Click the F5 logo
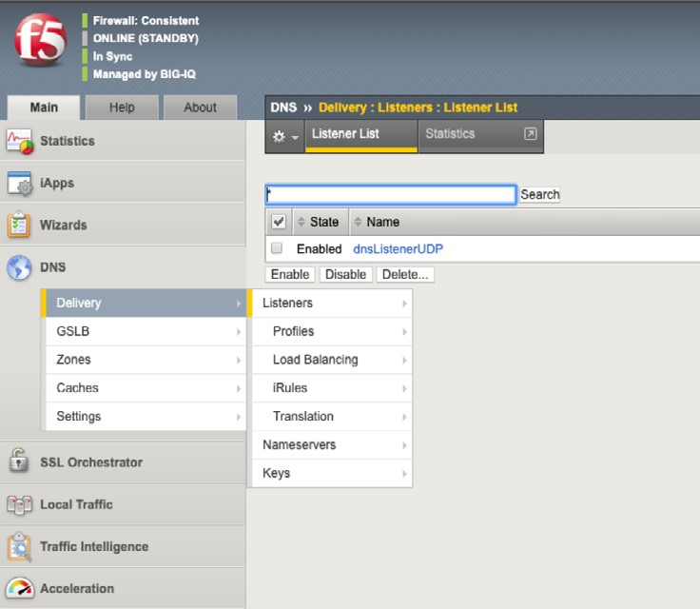This screenshot has width=700, height=609. (x=40, y=39)
